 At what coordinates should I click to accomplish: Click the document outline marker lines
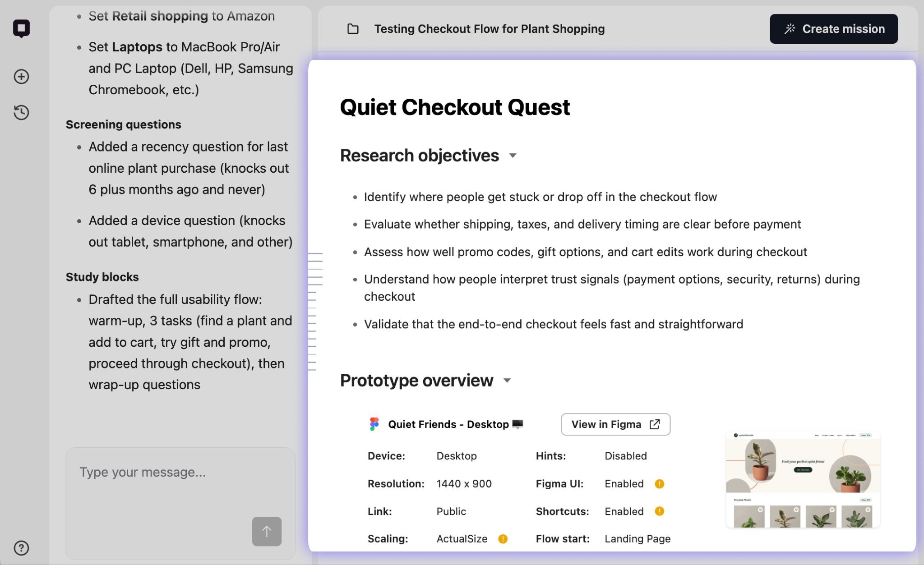tap(314, 311)
